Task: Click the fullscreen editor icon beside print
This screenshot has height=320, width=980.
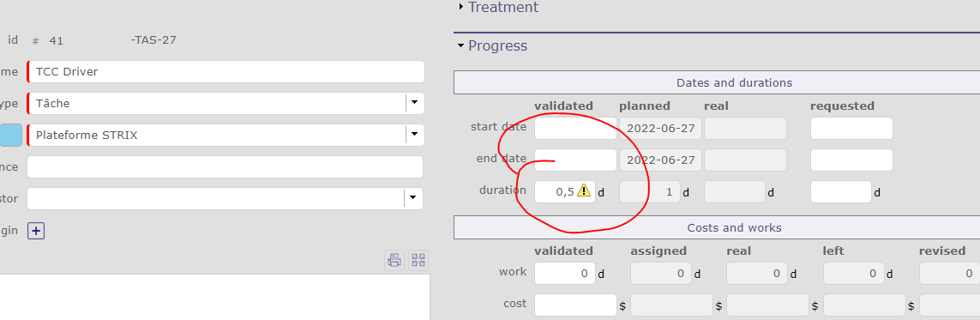Action: click(418, 260)
